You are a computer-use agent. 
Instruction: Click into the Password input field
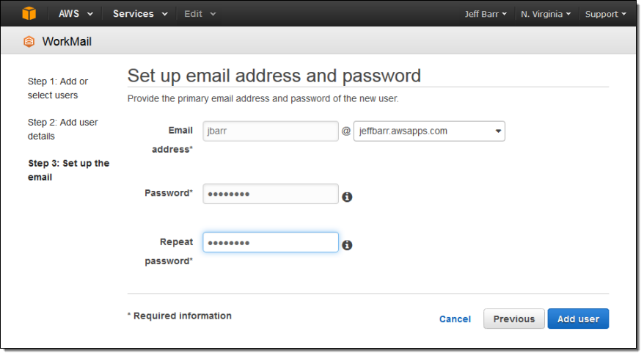[x=270, y=194]
